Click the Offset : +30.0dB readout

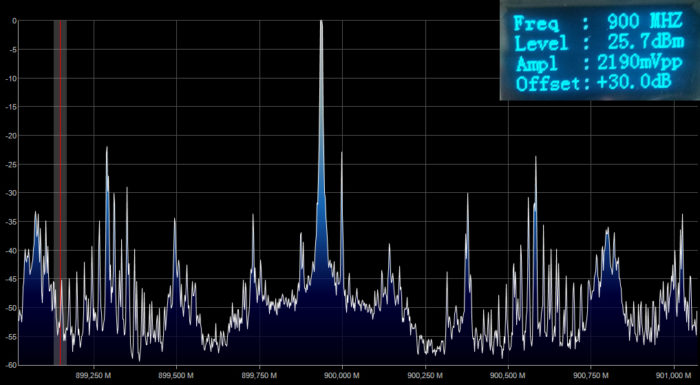tap(594, 83)
